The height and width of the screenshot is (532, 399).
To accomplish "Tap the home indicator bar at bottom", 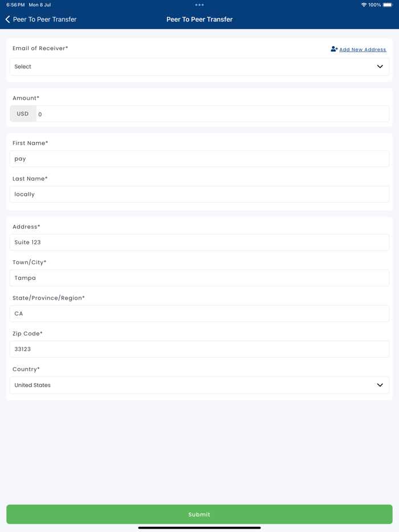I will tap(199, 527).
